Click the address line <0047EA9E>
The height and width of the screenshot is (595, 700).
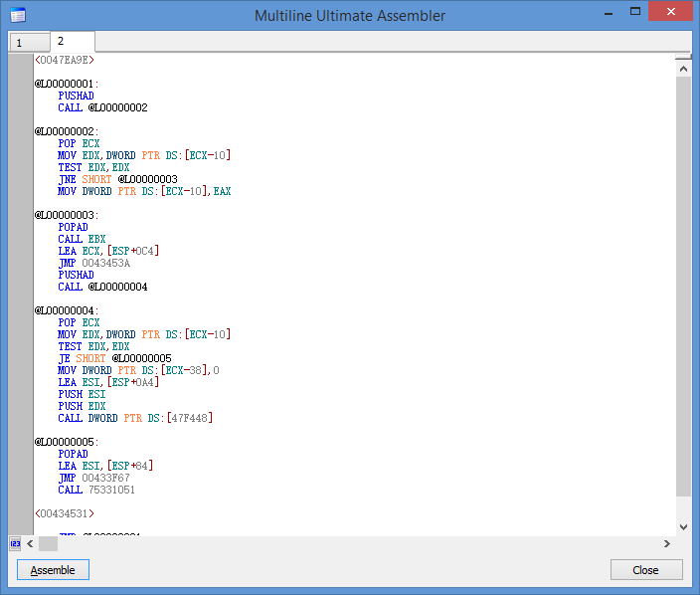tap(65, 60)
